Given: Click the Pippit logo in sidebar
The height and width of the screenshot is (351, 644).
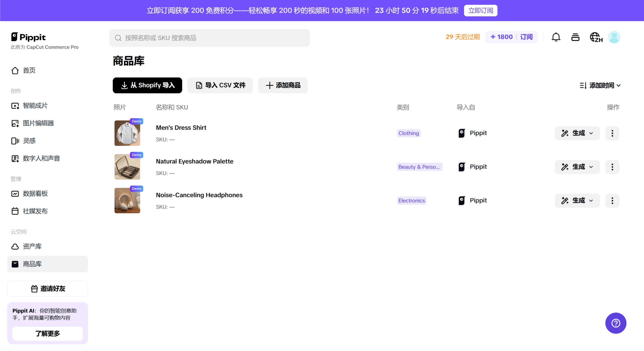Looking at the screenshot, I should tap(28, 37).
